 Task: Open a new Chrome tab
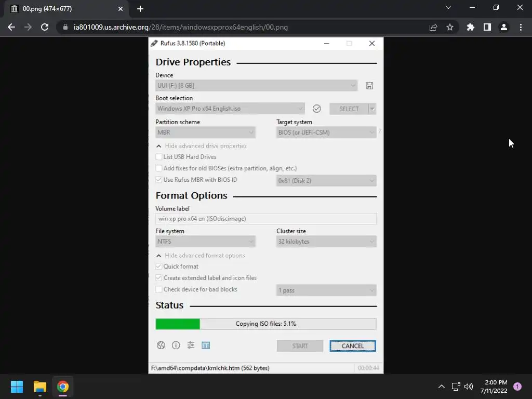coord(140,9)
